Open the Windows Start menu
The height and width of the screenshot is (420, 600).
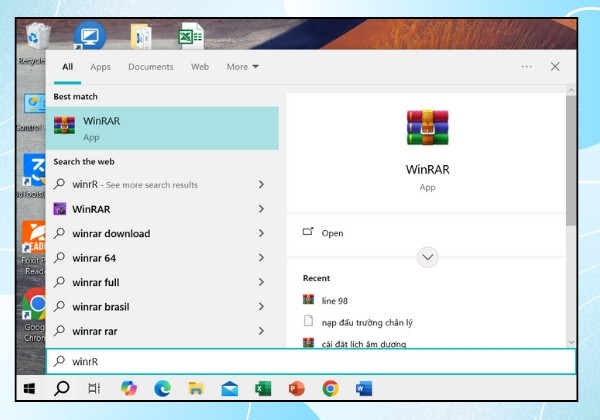click(29, 389)
